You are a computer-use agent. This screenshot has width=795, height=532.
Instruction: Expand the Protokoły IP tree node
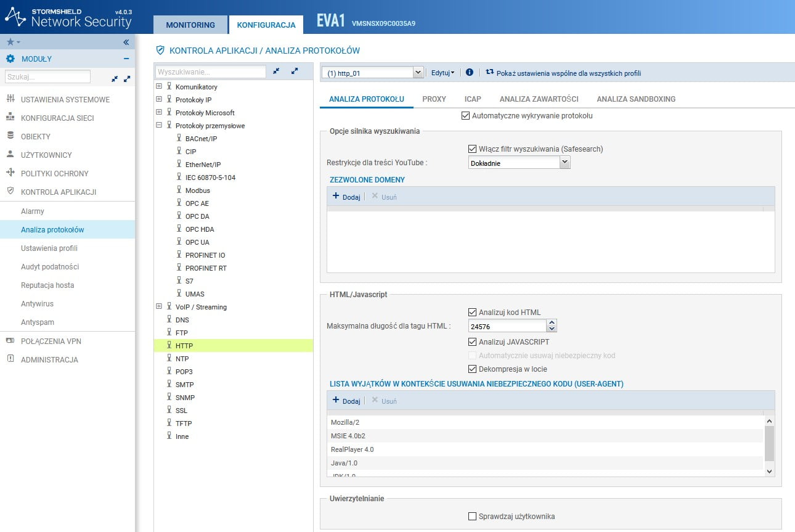click(159, 100)
